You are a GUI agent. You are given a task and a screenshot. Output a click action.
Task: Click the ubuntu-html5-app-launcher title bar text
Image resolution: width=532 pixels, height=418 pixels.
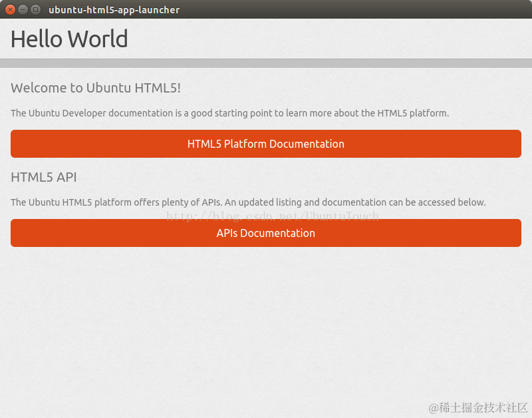point(114,10)
